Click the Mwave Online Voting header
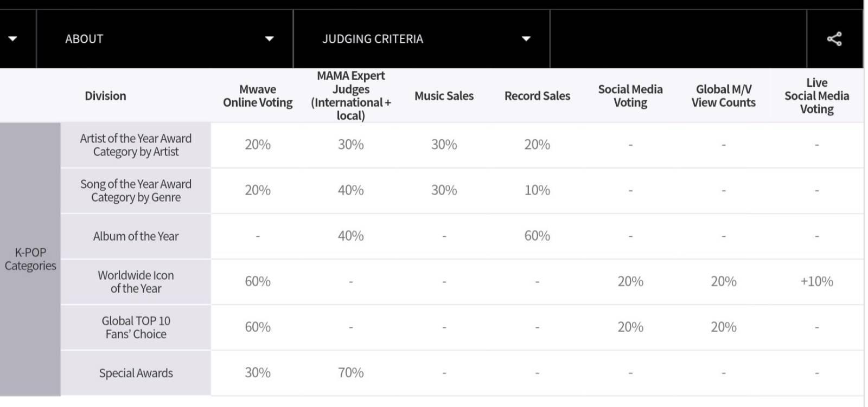This screenshot has height=407, width=868. [x=258, y=96]
